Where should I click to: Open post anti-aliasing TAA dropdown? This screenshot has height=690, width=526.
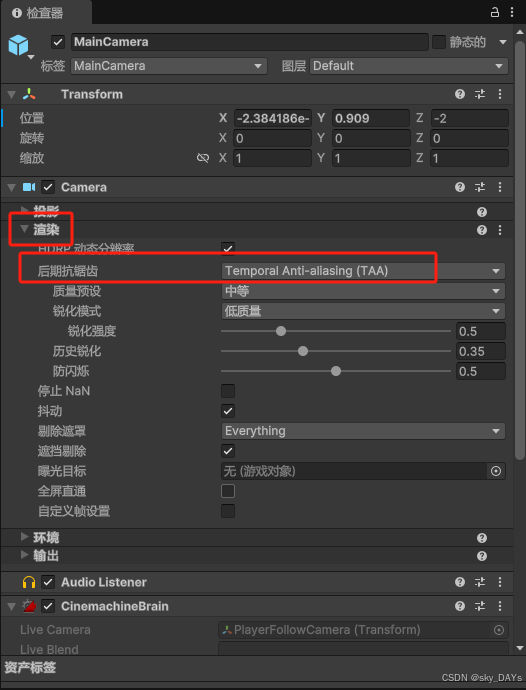tap(363, 271)
